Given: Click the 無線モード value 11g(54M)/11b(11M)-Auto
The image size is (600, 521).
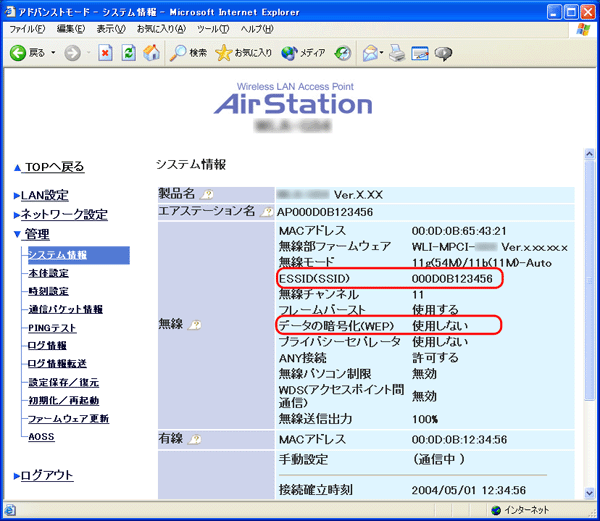Looking at the screenshot, I should click(x=481, y=263).
